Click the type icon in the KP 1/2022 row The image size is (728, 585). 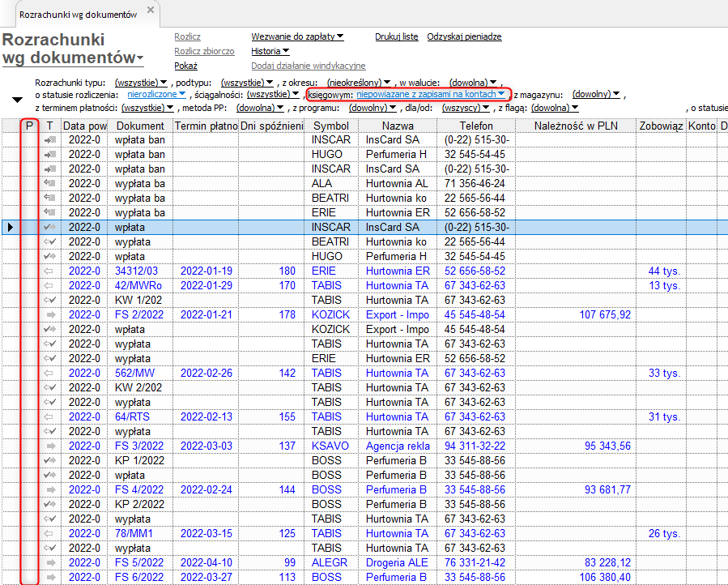50,461
